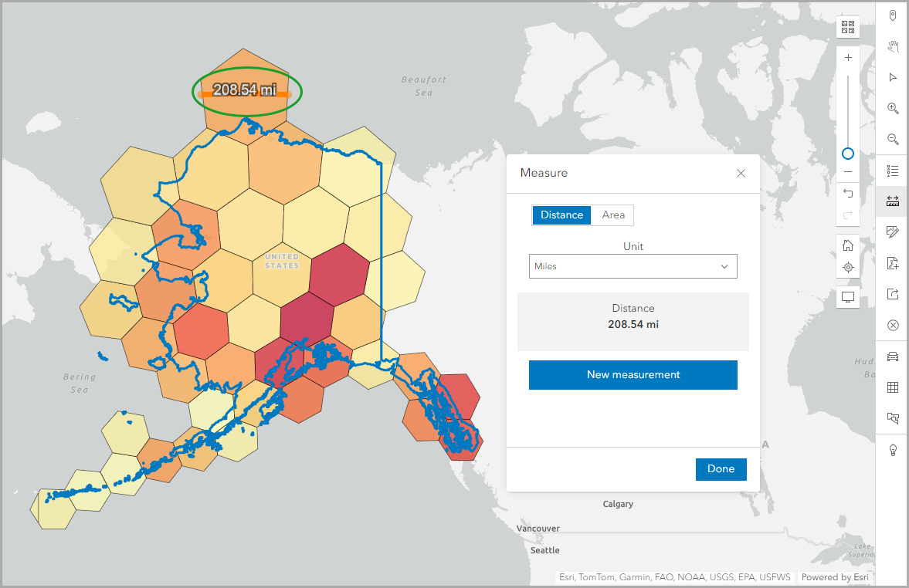Activate the feature selection arrow tool
The width and height of the screenshot is (909, 588).
[x=893, y=77]
